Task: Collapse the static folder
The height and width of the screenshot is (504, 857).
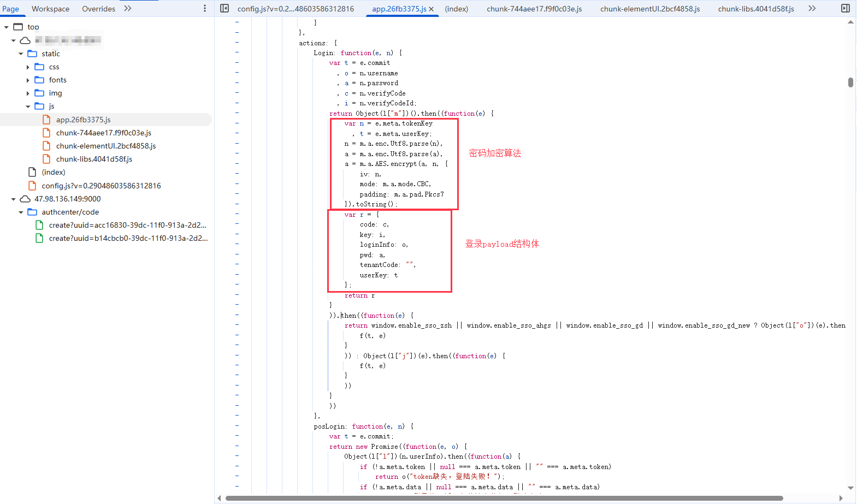Action: [x=21, y=54]
